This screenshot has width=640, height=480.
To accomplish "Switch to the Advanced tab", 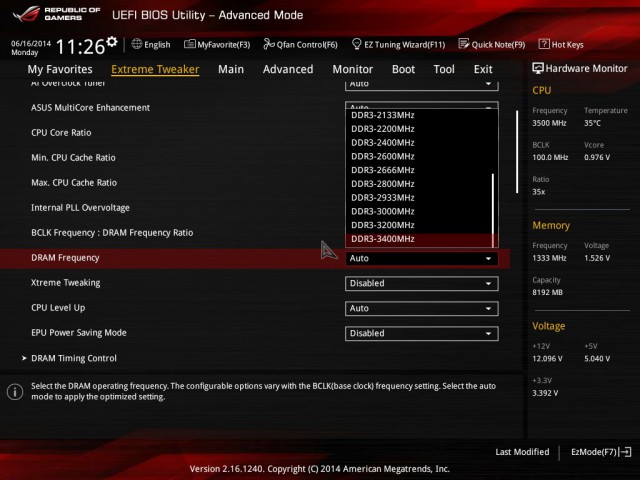I will [x=288, y=69].
